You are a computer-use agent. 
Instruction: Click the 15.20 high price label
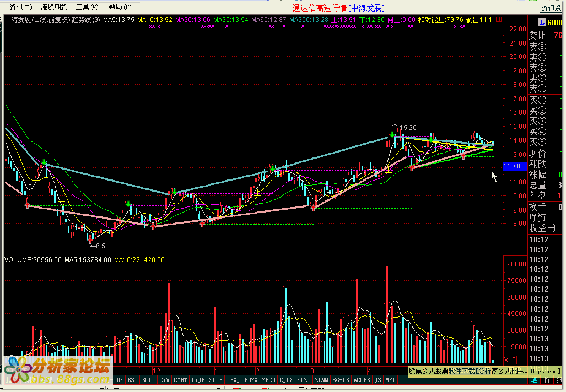tap(408, 127)
